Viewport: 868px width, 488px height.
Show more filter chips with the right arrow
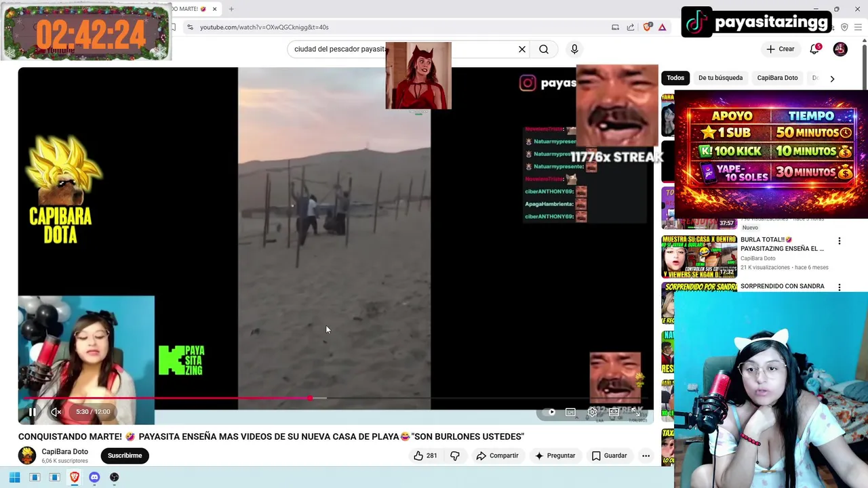(x=832, y=79)
